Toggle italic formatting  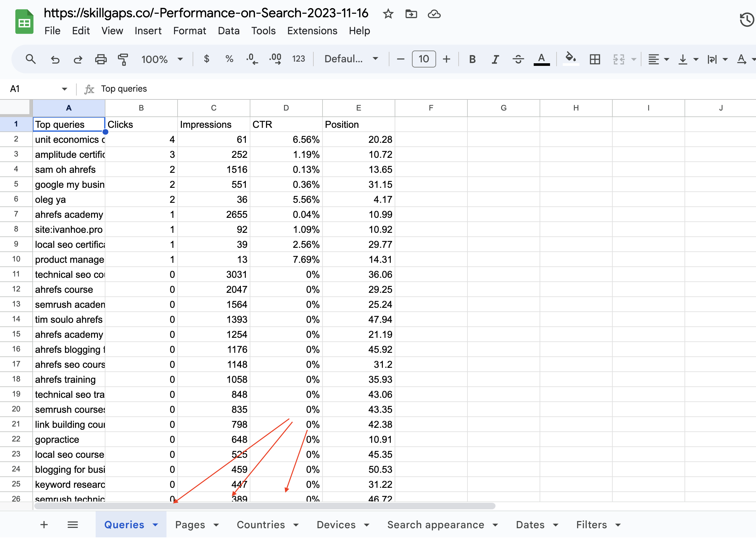pos(495,59)
